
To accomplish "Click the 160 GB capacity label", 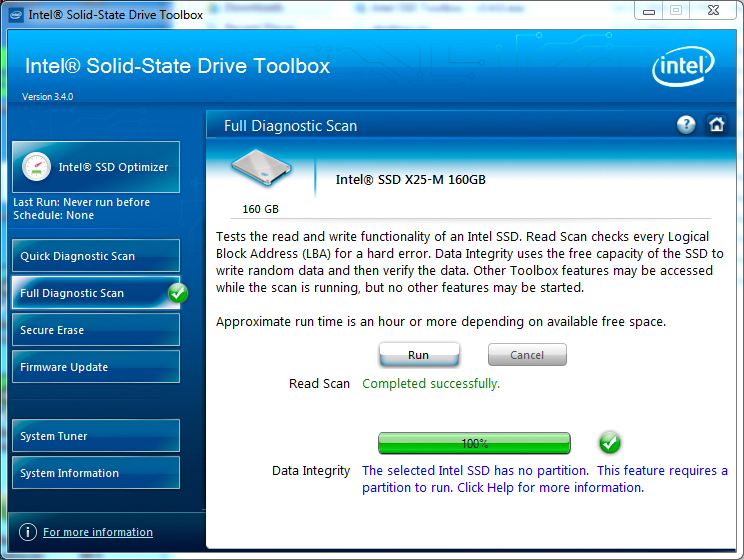I will [x=260, y=209].
